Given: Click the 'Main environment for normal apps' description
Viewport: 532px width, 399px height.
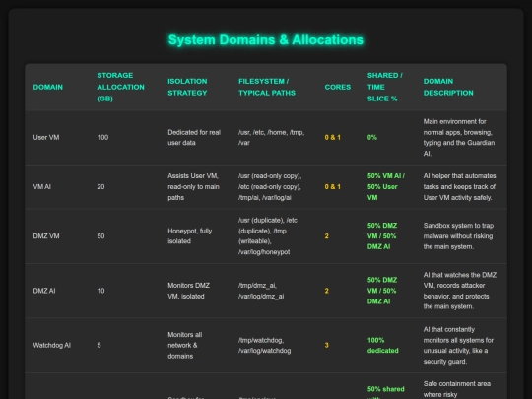Looking at the screenshot, I should 459,137.
